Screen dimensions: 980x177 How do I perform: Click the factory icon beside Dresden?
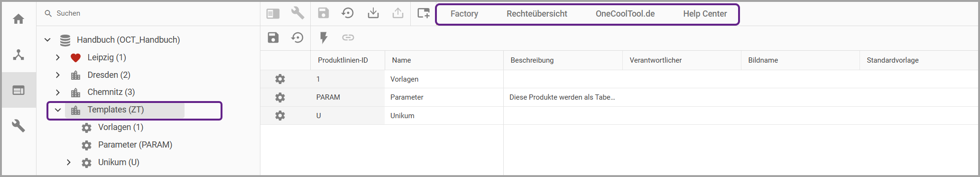pos(75,75)
